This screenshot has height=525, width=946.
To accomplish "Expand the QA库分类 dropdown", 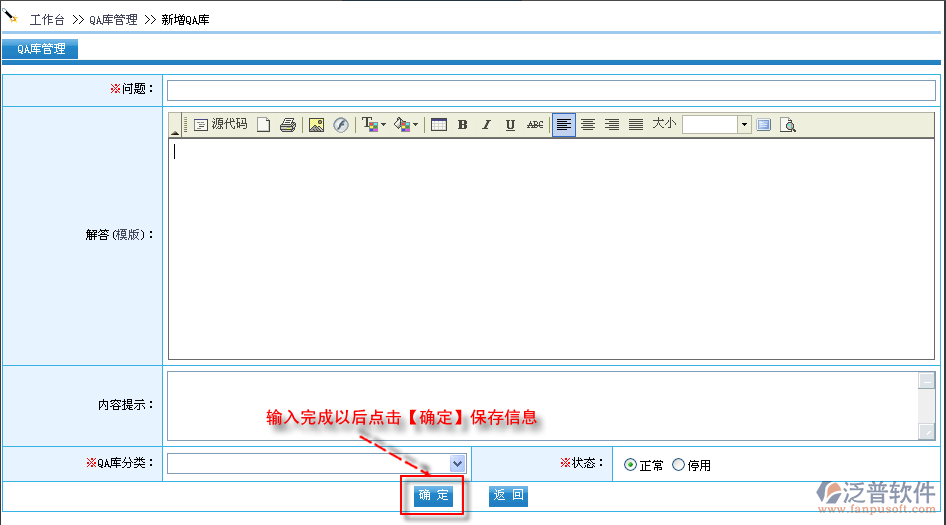I will click(x=457, y=463).
